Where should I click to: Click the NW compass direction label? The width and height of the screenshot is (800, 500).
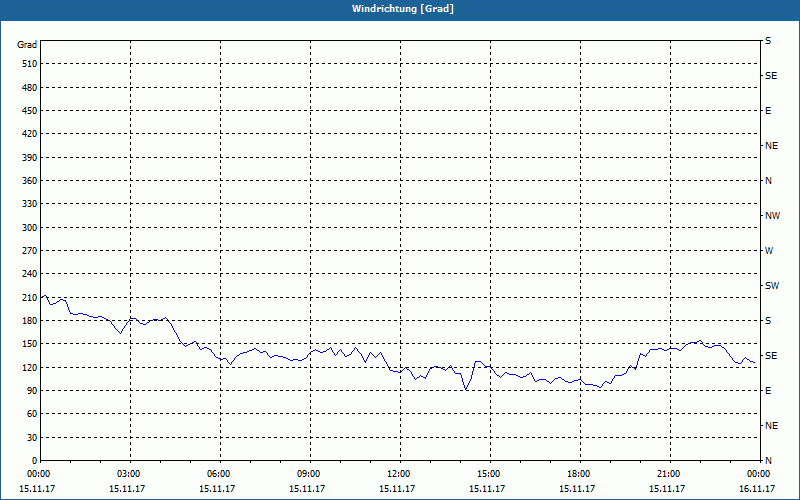tap(772, 216)
